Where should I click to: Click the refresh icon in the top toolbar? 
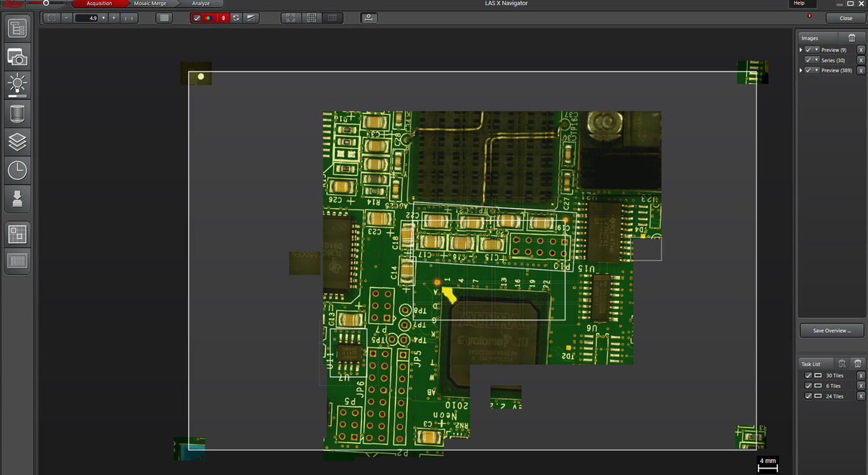[234, 18]
